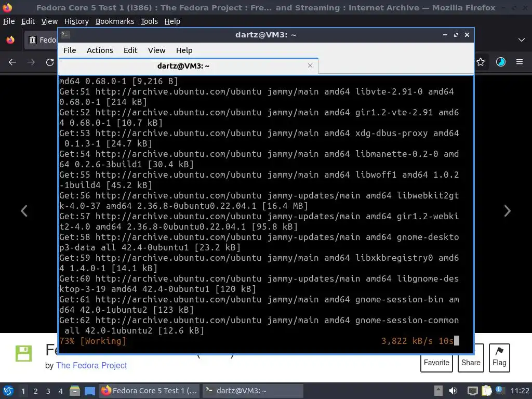Switch to workspace 3
This screenshot has width=532, height=399.
point(48,391)
